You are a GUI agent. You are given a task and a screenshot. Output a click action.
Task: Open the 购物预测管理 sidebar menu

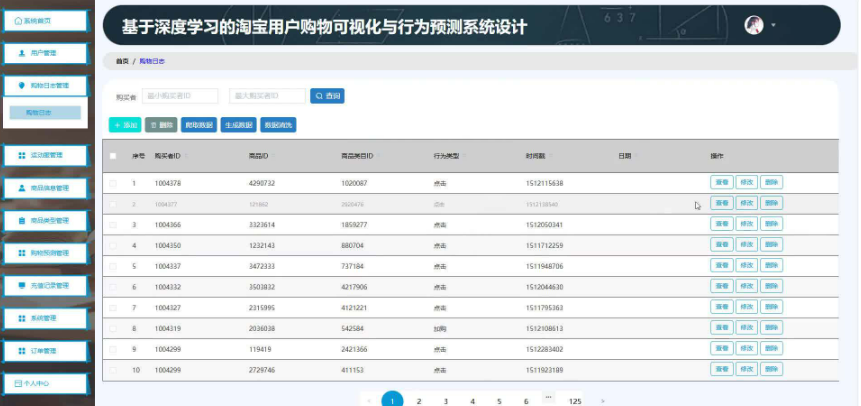coord(45,253)
